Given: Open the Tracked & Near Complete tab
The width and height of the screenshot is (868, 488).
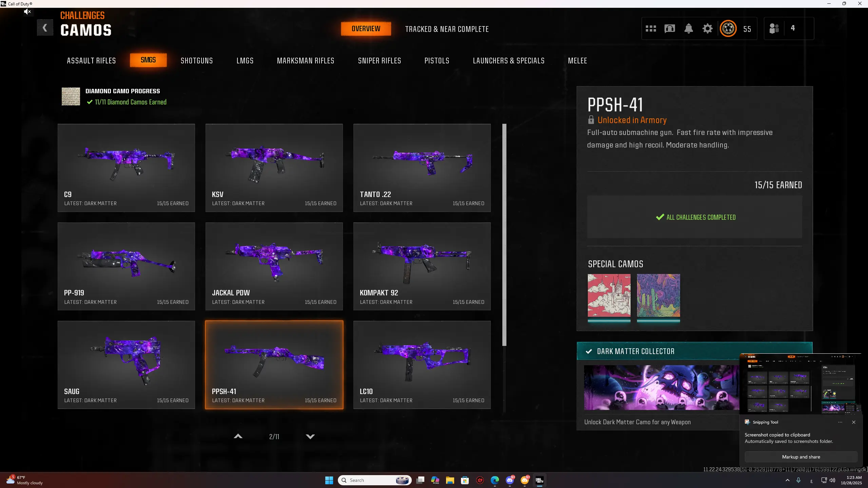Looking at the screenshot, I should 447,29.
